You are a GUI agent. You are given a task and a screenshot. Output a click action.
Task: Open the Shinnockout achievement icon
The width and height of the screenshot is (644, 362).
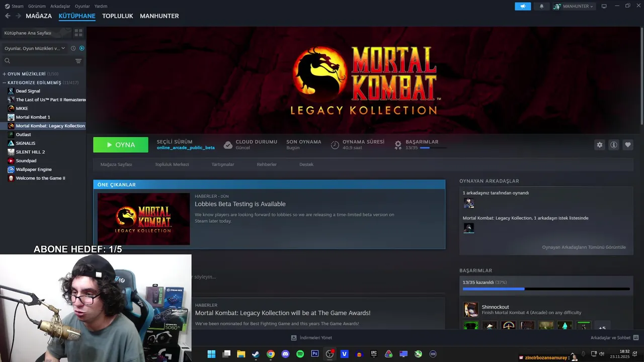pos(471,309)
